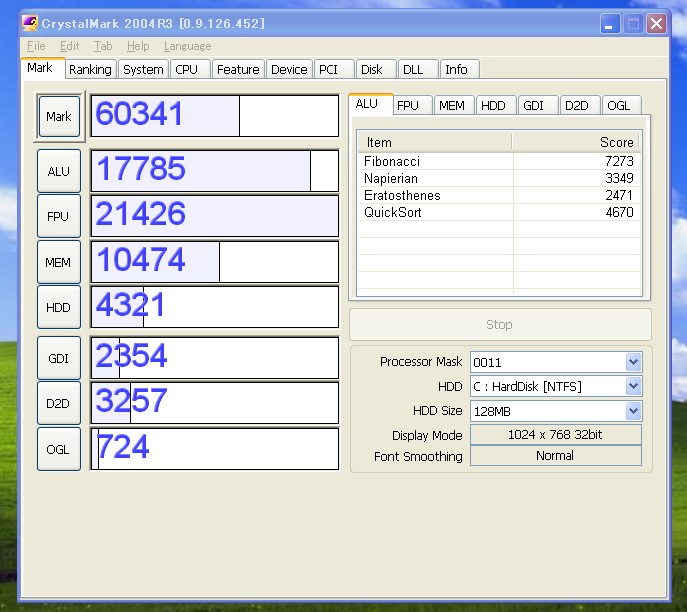Switch to the Device tab

point(289,69)
